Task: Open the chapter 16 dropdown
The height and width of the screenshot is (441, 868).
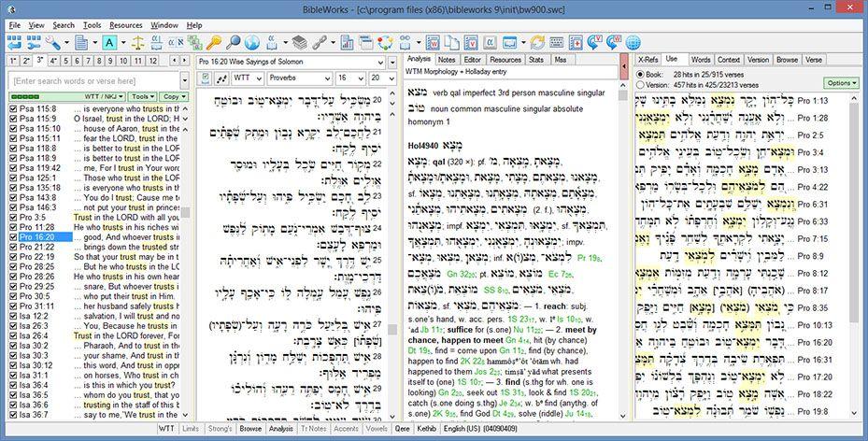Action: [350, 78]
